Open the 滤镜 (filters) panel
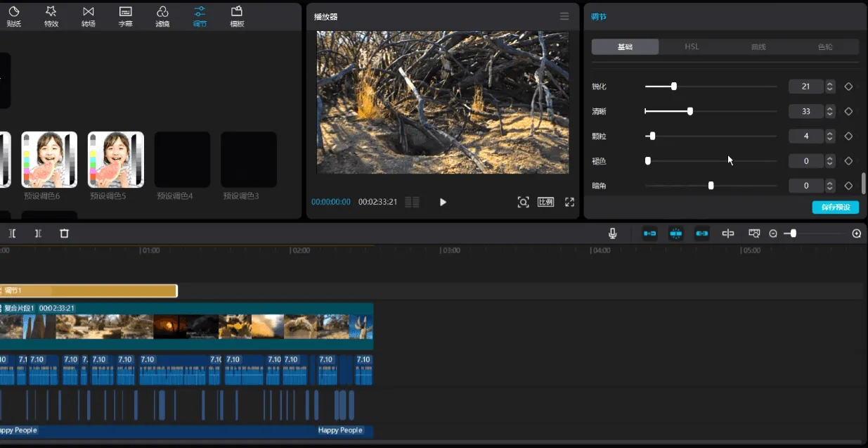 (x=162, y=16)
